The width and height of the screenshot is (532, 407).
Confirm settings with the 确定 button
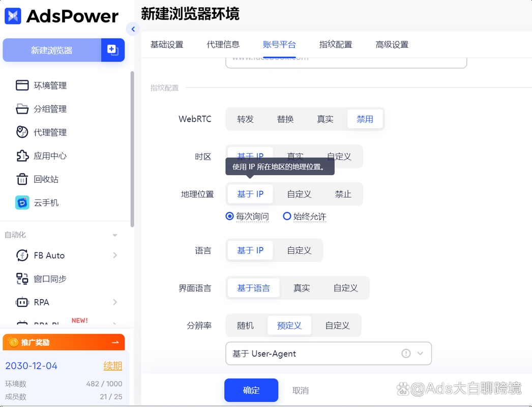point(251,390)
